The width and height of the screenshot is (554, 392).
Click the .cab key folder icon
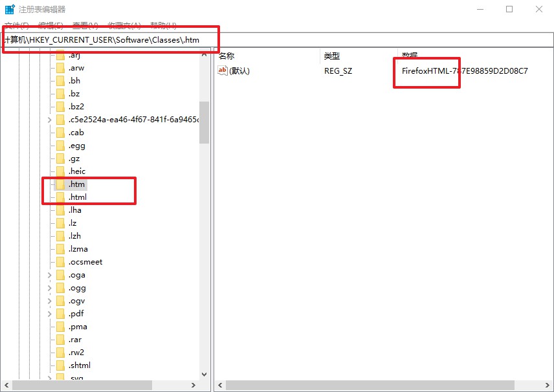click(60, 133)
